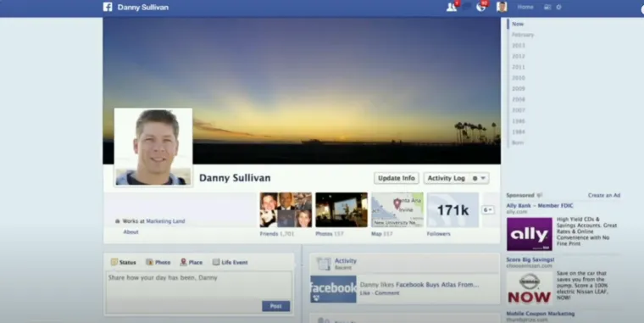The image size is (644, 323).
Task: Open the top bar settings gear
Action: tap(558, 7)
